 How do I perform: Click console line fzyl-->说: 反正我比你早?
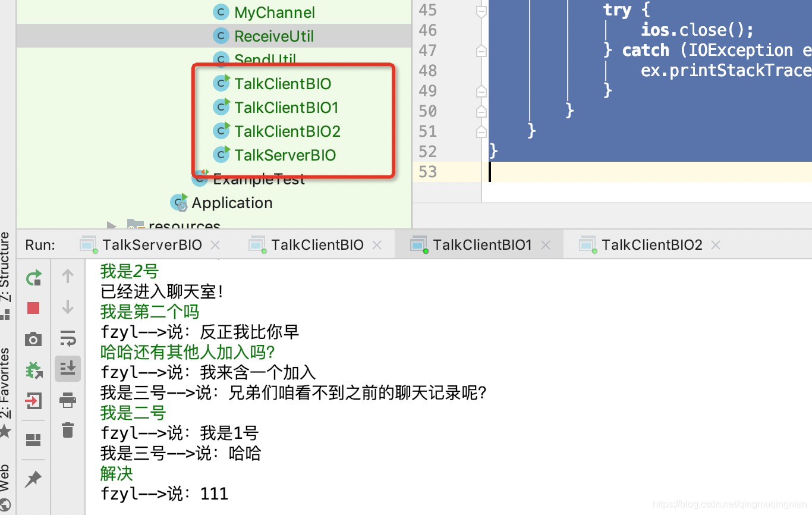click(x=200, y=332)
